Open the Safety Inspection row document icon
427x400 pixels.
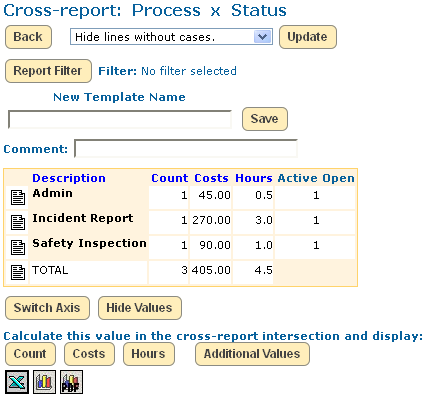click(x=18, y=247)
